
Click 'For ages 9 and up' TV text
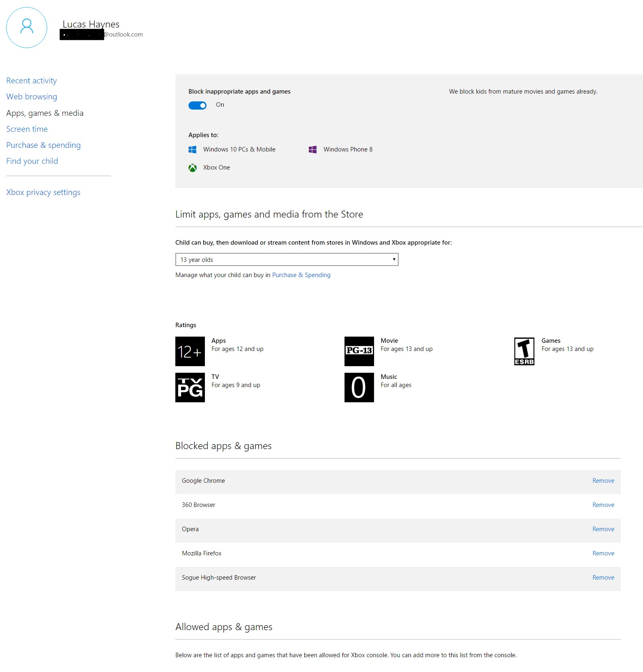[x=236, y=385]
